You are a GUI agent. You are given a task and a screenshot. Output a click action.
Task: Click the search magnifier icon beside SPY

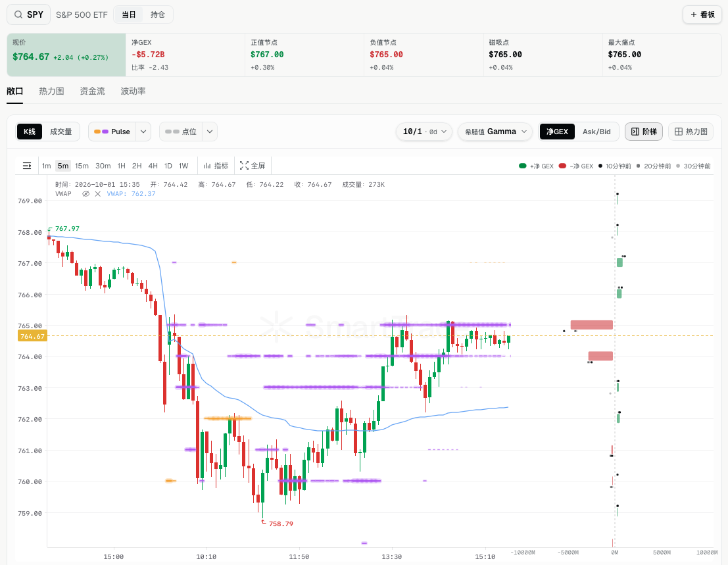click(18, 15)
